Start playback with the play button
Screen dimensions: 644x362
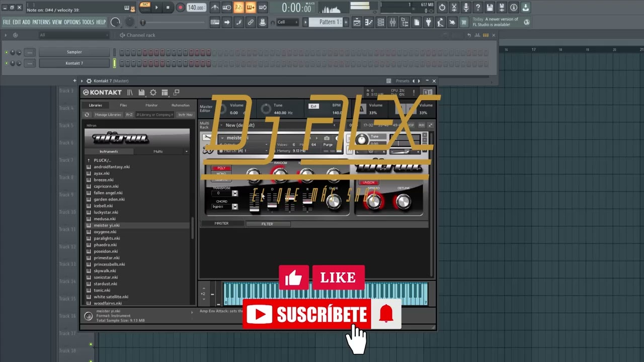[x=156, y=8]
